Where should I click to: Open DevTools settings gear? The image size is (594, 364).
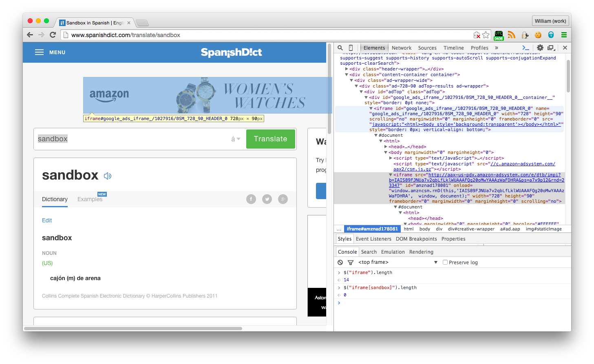540,48
